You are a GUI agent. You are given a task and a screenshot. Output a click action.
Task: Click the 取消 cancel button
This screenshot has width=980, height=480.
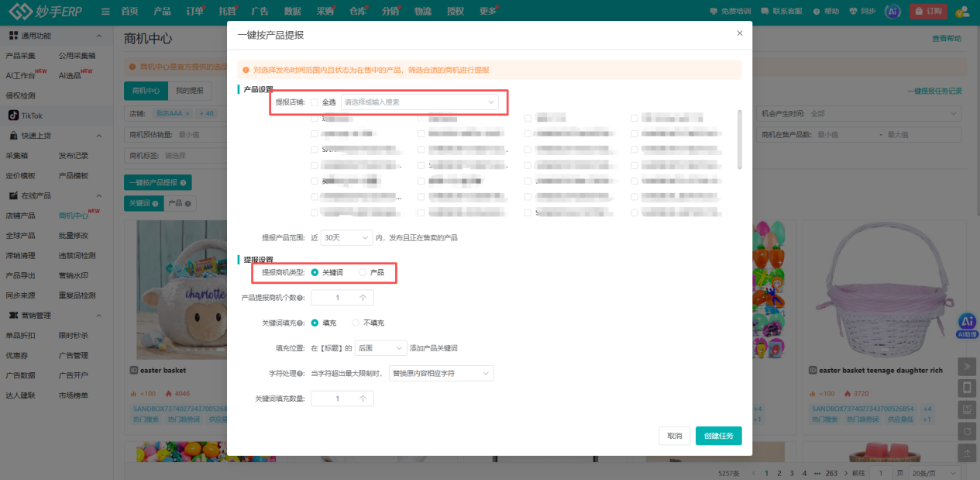click(x=674, y=436)
